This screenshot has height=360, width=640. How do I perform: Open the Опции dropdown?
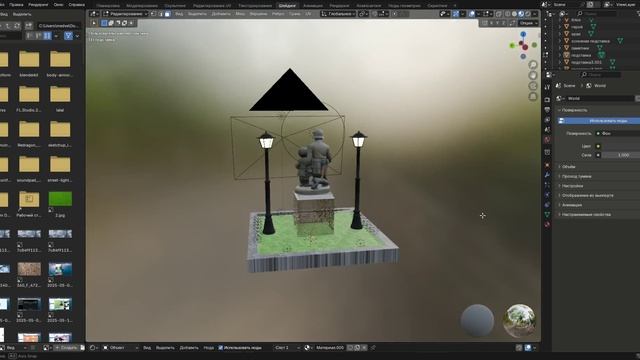point(529,23)
